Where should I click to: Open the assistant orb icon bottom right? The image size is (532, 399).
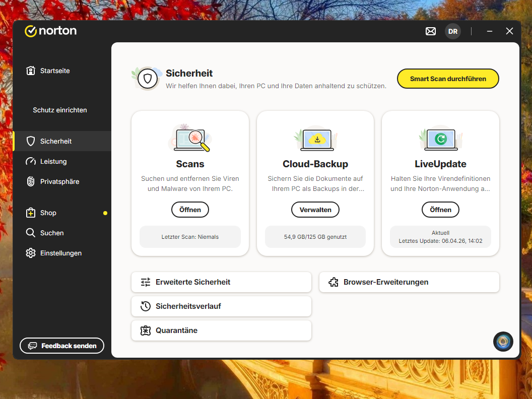pyautogui.click(x=503, y=342)
